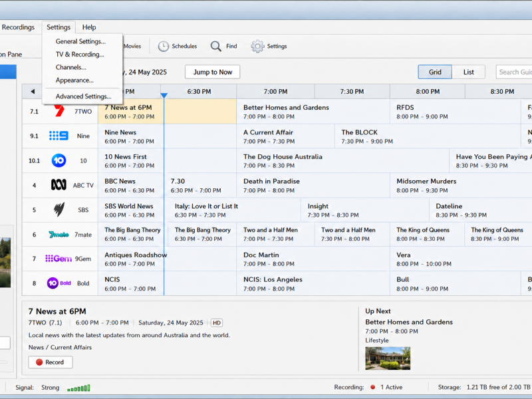Click the red active recording indicator
Image resolution: width=532 pixels, height=399 pixels.
coord(373,387)
